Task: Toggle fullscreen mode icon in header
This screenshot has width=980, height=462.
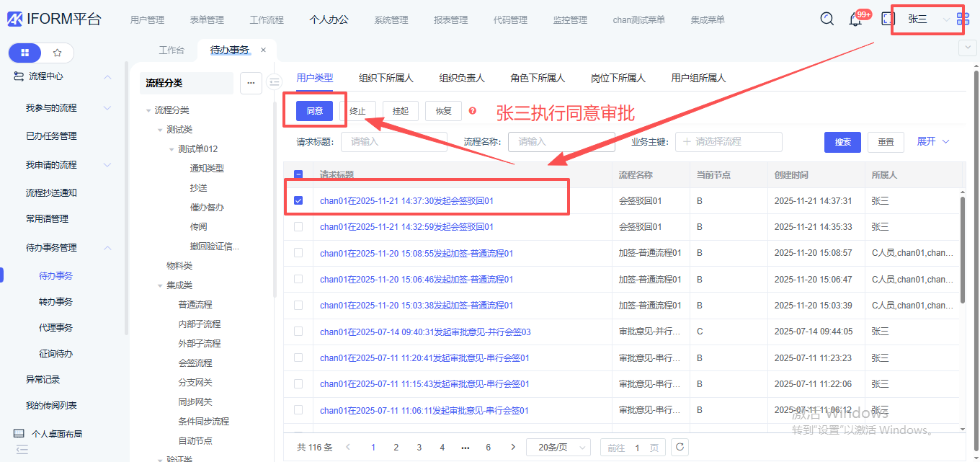Action: tap(888, 19)
